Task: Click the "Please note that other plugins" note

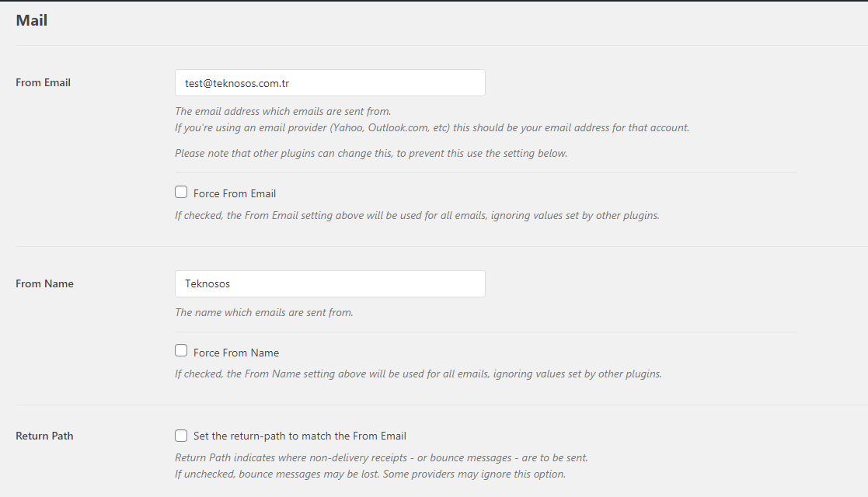Action: coord(371,153)
